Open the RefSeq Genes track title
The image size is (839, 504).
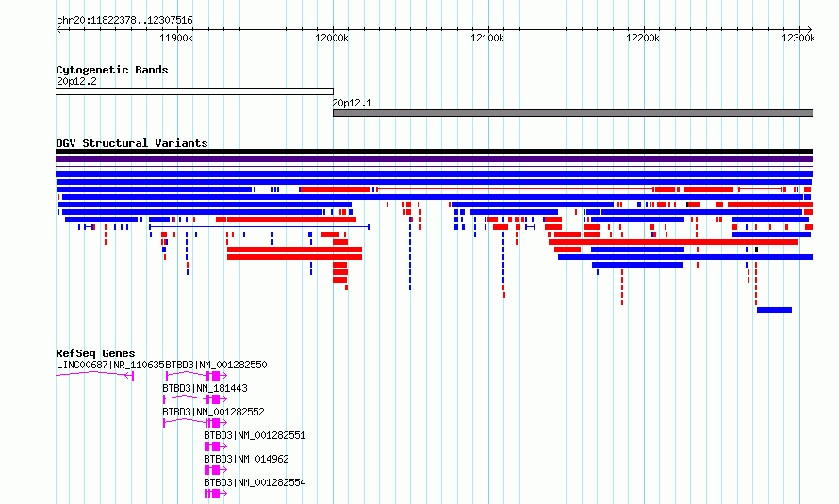pos(95,353)
